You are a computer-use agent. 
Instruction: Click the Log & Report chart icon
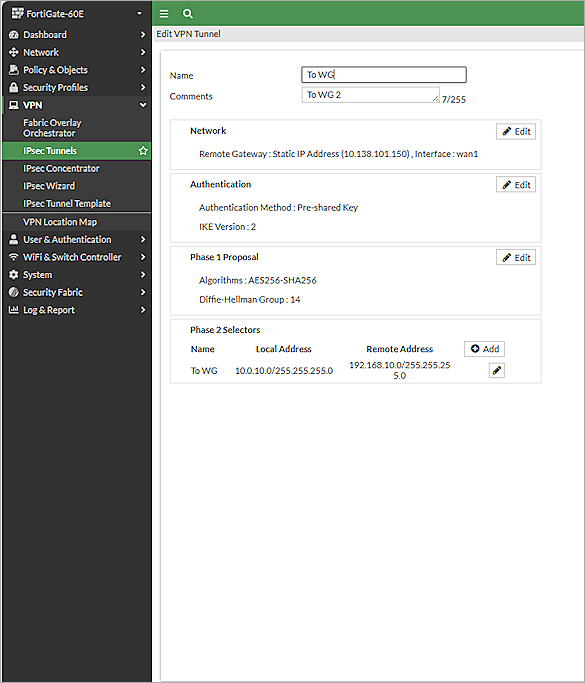point(14,310)
